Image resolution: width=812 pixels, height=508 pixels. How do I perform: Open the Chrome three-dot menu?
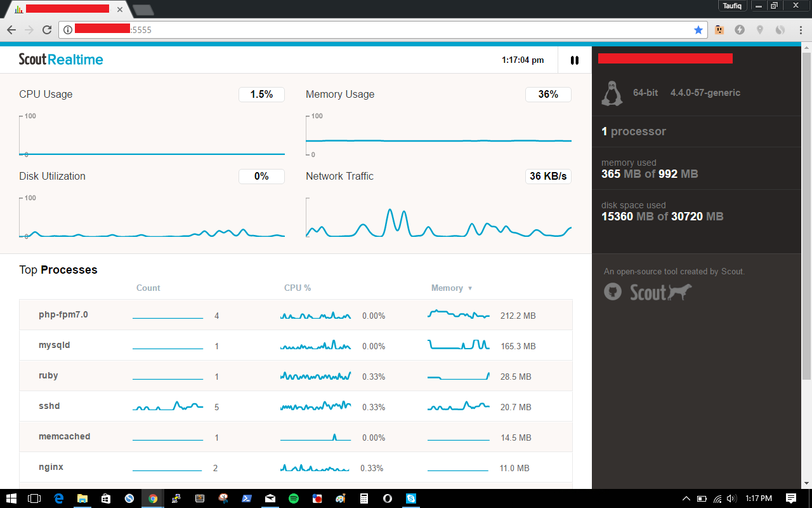pyautogui.click(x=801, y=30)
